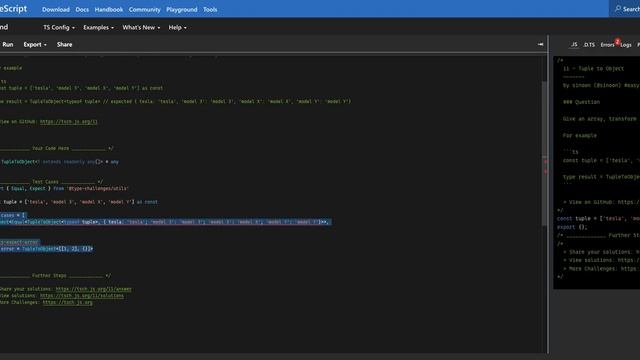
Task: Switch to the .D.TS output tab
Action: click(589, 44)
